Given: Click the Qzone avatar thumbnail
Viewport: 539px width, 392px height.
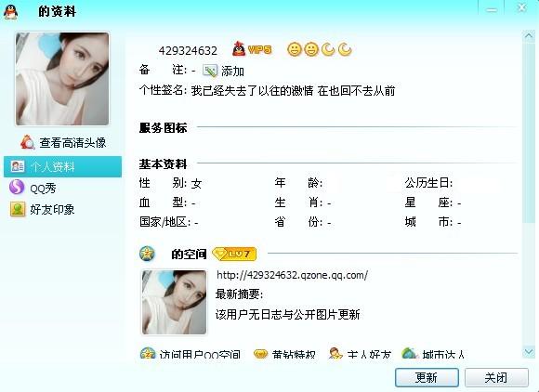Looking at the screenshot, I should tap(175, 302).
